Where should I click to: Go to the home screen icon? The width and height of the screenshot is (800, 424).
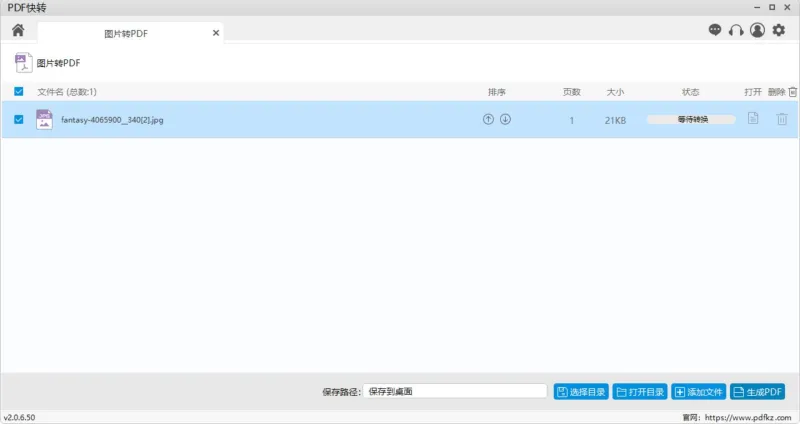tap(18, 31)
